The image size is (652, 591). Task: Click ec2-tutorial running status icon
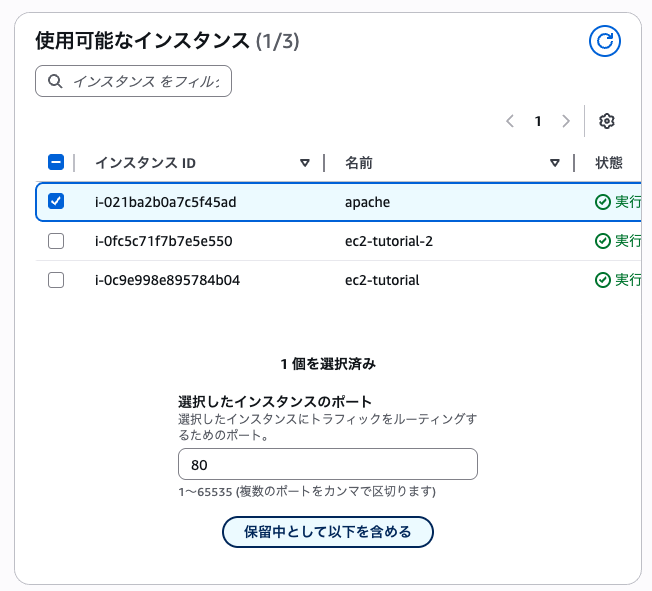pos(602,280)
